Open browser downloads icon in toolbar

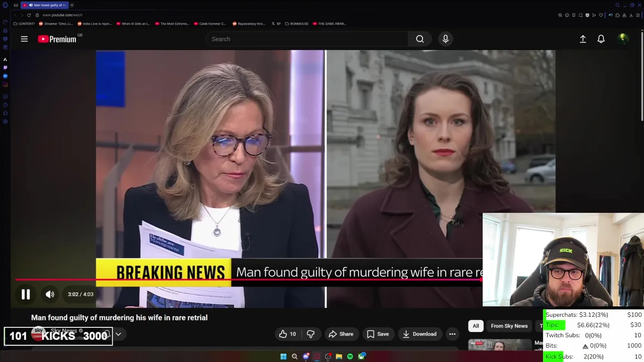pos(631,15)
